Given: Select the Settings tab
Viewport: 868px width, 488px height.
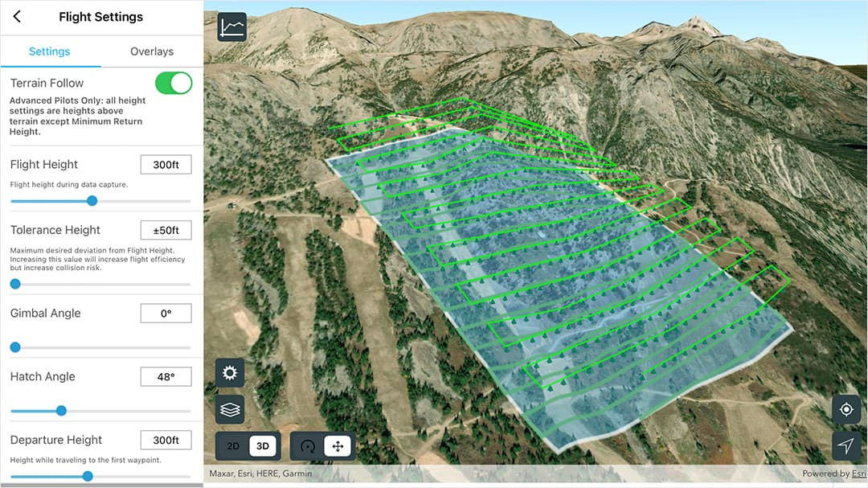Looking at the screenshot, I should click(51, 51).
